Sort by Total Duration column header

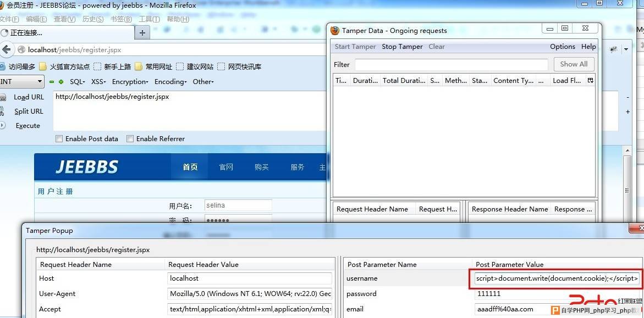404,80
